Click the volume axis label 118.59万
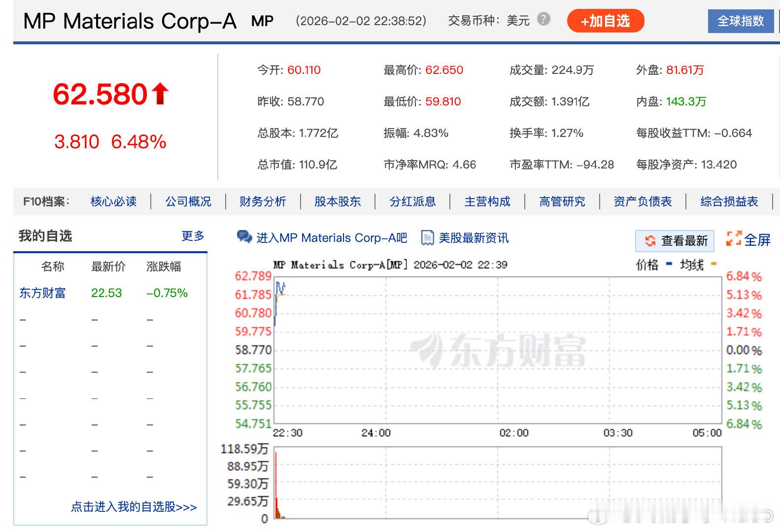The height and width of the screenshot is (532, 780). click(x=244, y=449)
